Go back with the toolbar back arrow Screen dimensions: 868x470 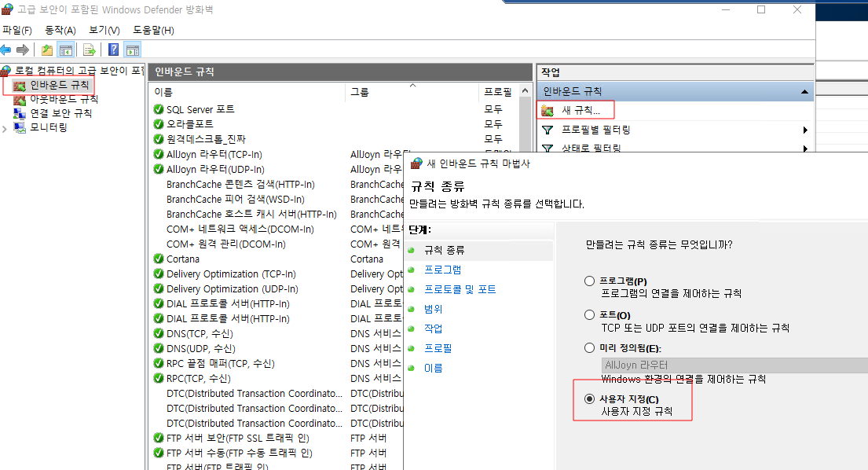[x=6, y=50]
